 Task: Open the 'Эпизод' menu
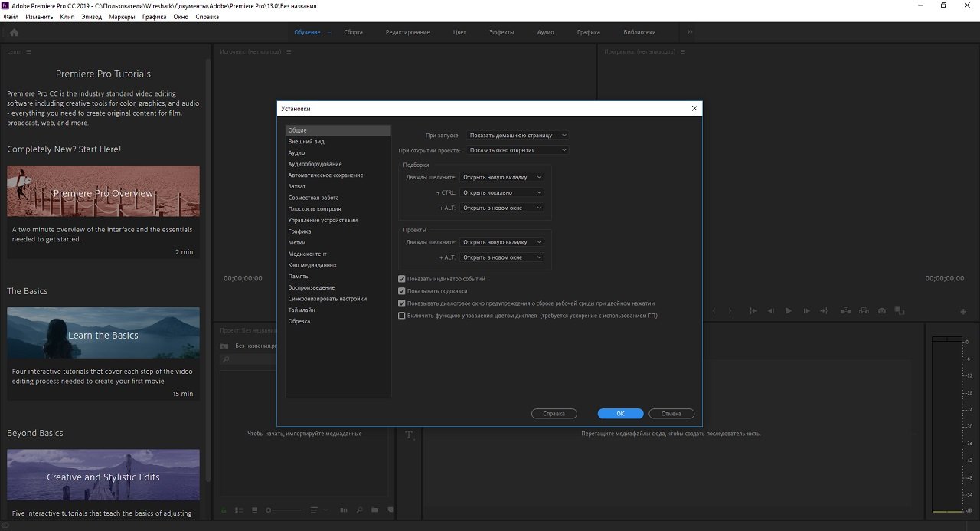(x=91, y=16)
